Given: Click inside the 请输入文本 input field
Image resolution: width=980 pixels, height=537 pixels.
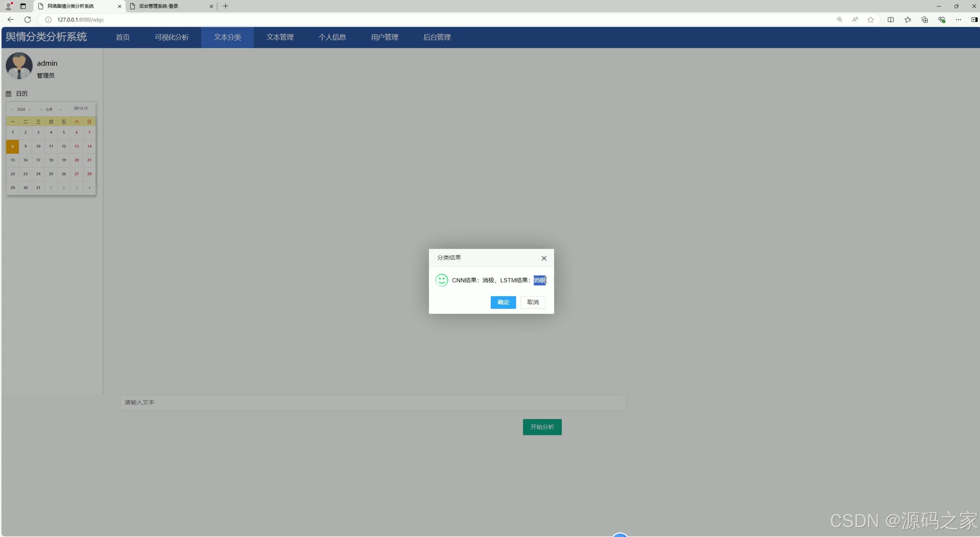Looking at the screenshot, I should coord(373,402).
